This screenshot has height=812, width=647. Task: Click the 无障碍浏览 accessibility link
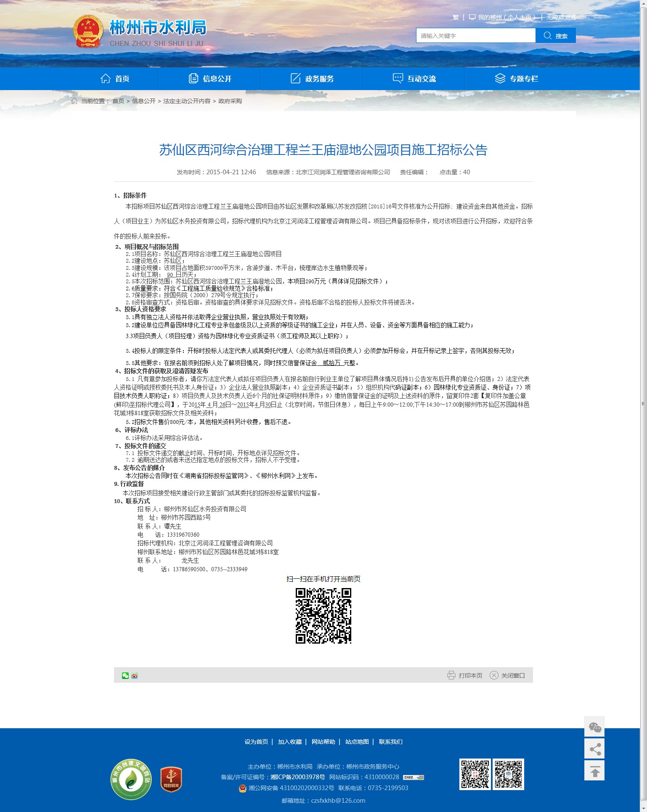pyautogui.click(x=561, y=17)
